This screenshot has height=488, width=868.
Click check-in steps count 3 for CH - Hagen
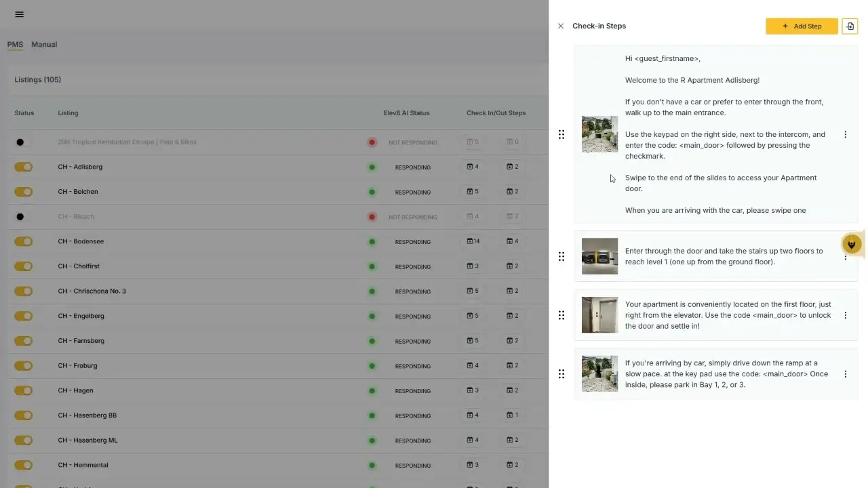point(473,390)
